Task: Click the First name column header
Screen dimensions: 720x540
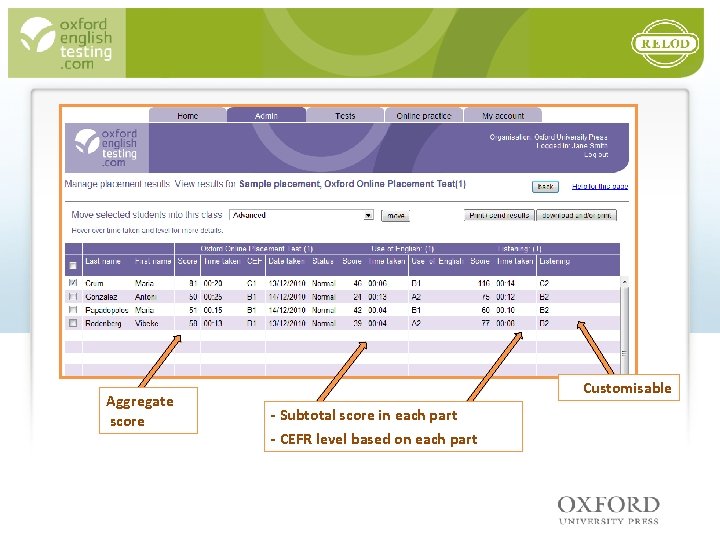Action: (x=153, y=261)
